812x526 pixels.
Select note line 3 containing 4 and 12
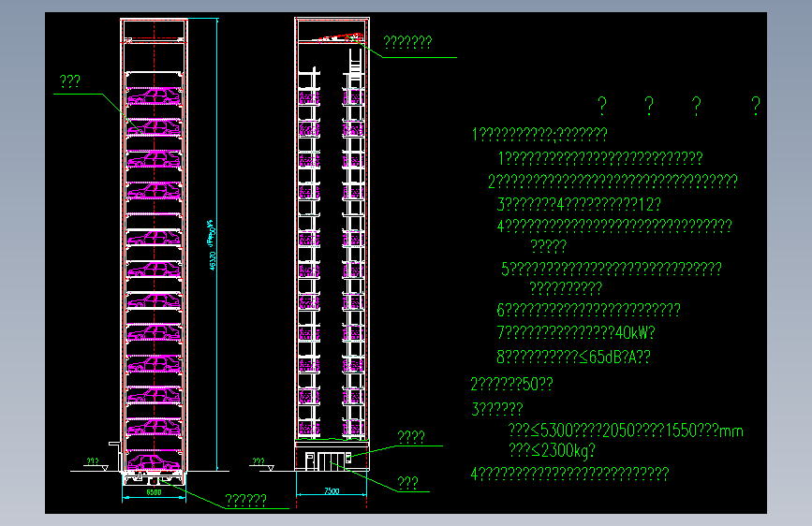(579, 204)
